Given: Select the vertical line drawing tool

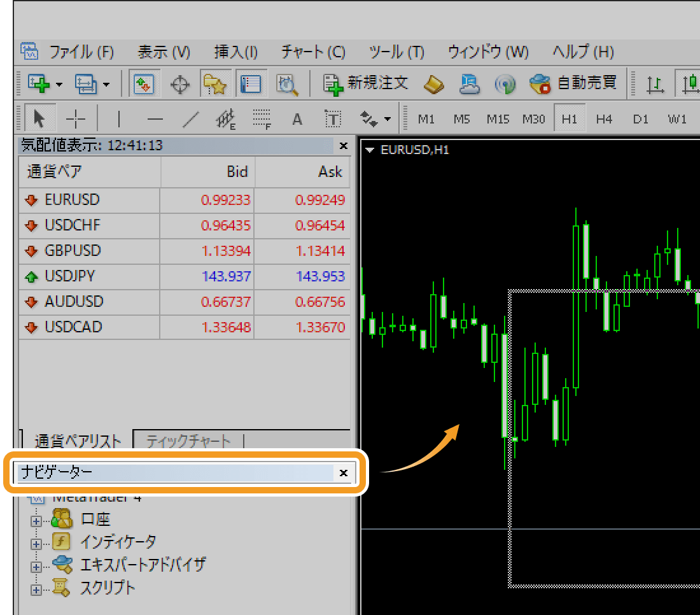Looking at the screenshot, I should click(x=118, y=118).
